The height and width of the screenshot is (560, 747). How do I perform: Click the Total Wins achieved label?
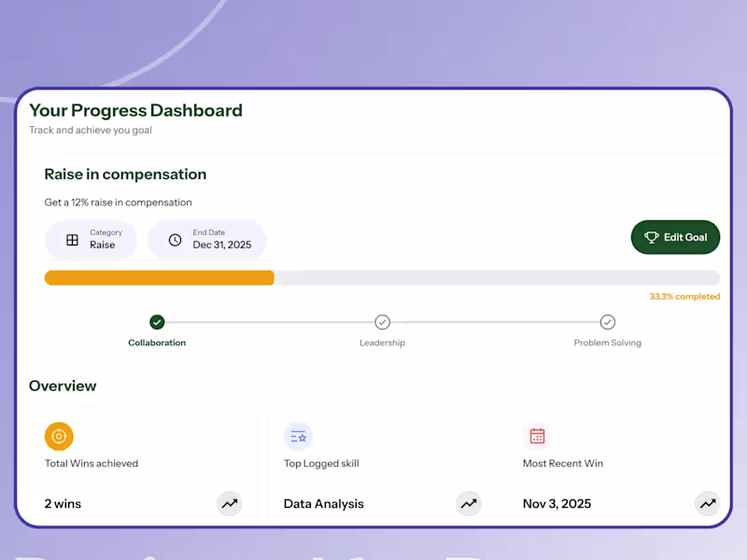pos(92,463)
